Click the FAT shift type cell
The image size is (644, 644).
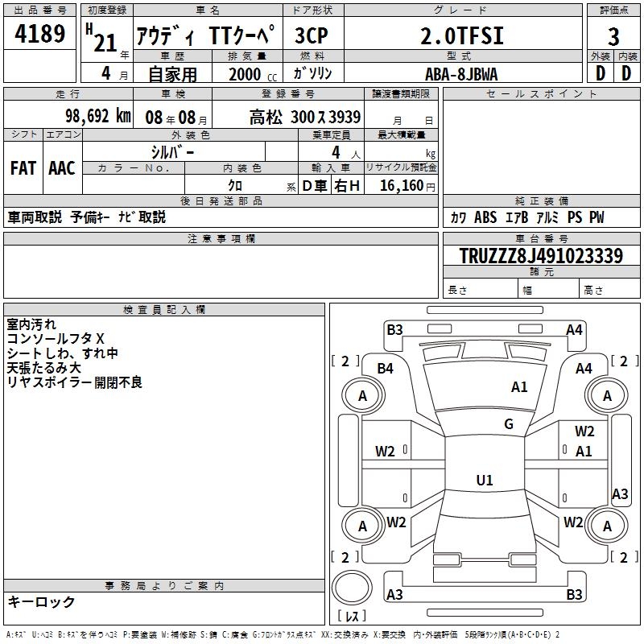pyautogui.click(x=23, y=167)
